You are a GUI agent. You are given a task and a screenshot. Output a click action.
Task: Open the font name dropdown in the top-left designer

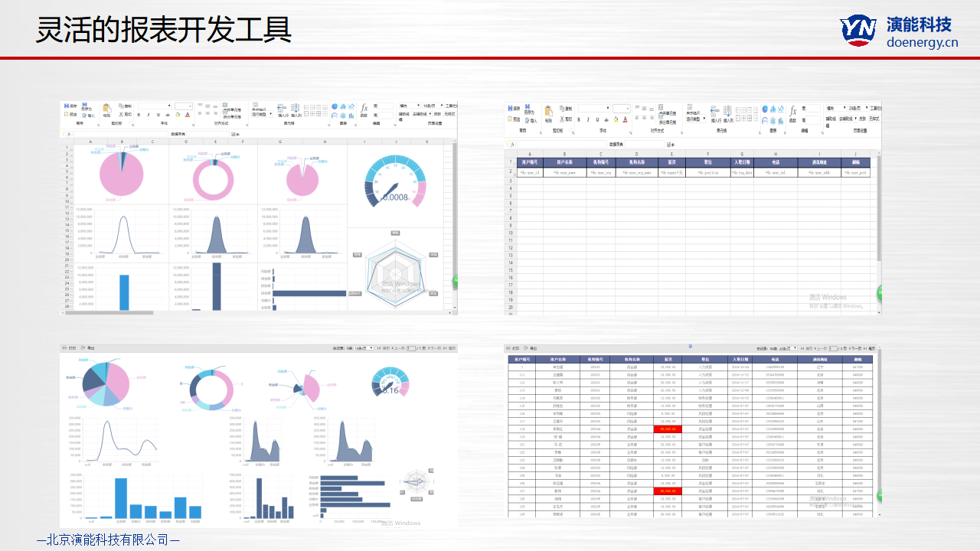155,106
